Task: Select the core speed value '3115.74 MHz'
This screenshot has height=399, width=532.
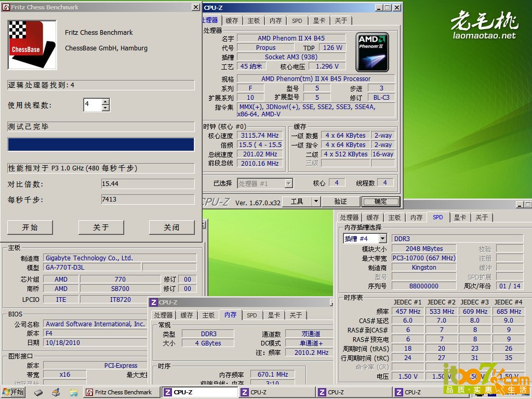Action: (260, 136)
